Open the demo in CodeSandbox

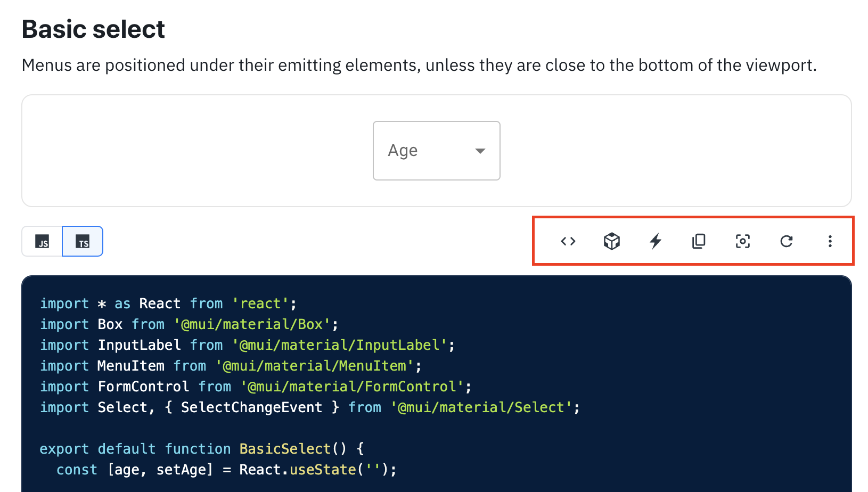pyautogui.click(x=611, y=241)
